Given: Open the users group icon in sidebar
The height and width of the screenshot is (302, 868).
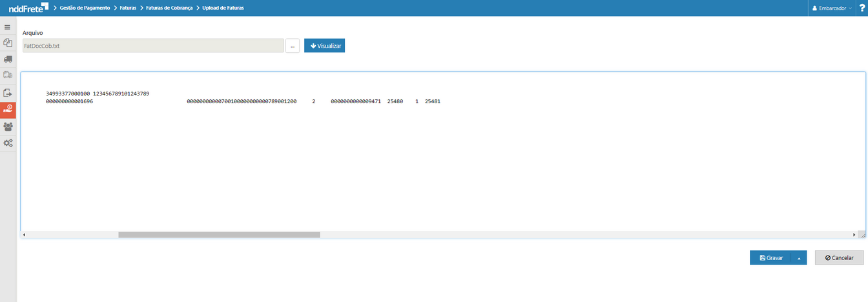Looking at the screenshot, I should (8, 126).
